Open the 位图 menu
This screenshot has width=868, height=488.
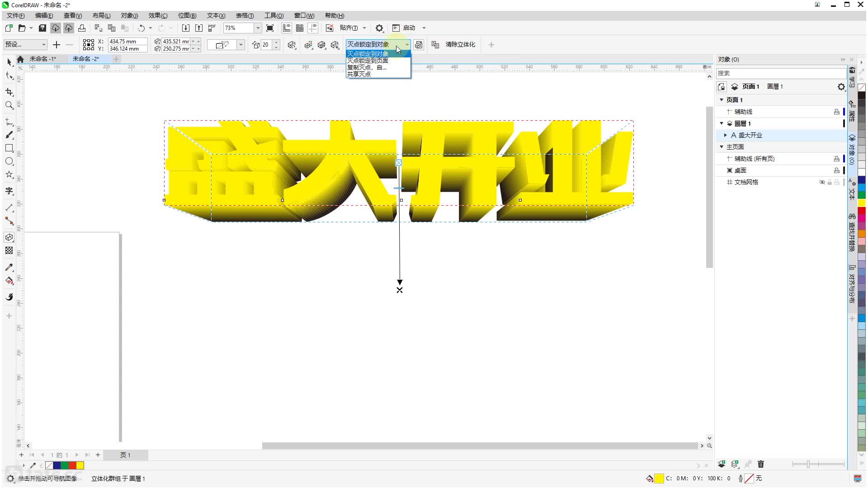(187, 16)
